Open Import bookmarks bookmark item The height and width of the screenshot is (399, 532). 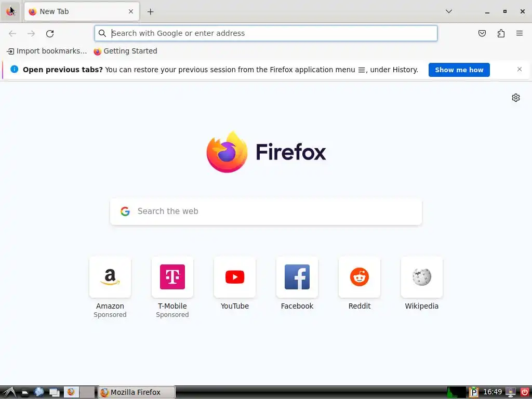[x=47, y=51]
